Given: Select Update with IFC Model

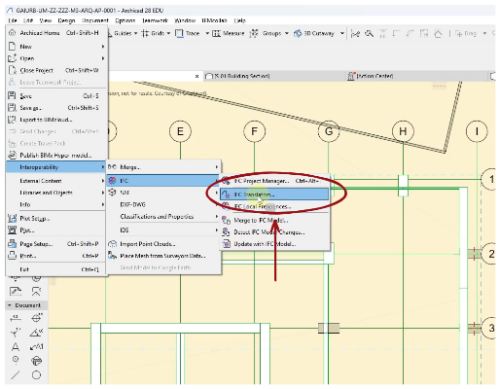Looking at the screenshot, I should point(274,244).
